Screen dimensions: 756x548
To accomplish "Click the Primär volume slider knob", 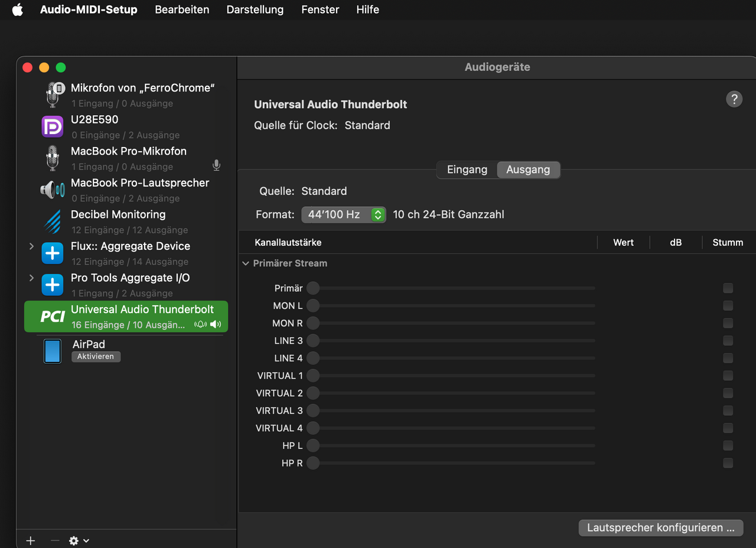I will (x=313, y=288).
